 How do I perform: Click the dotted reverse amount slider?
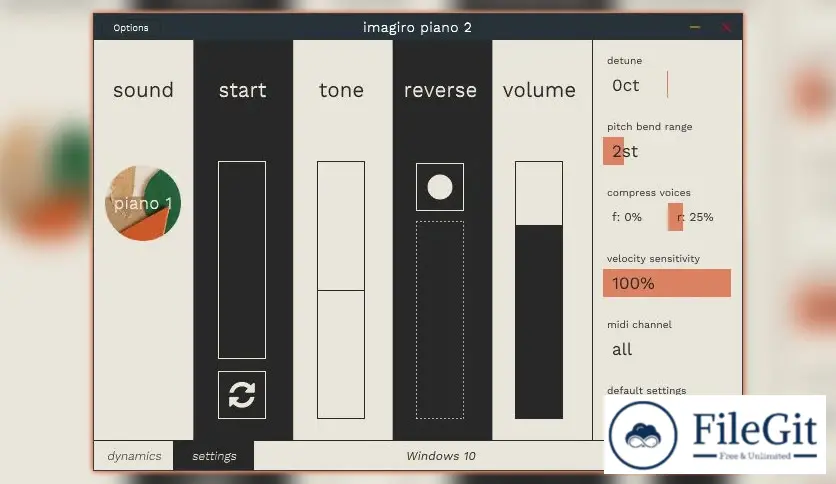440,320
